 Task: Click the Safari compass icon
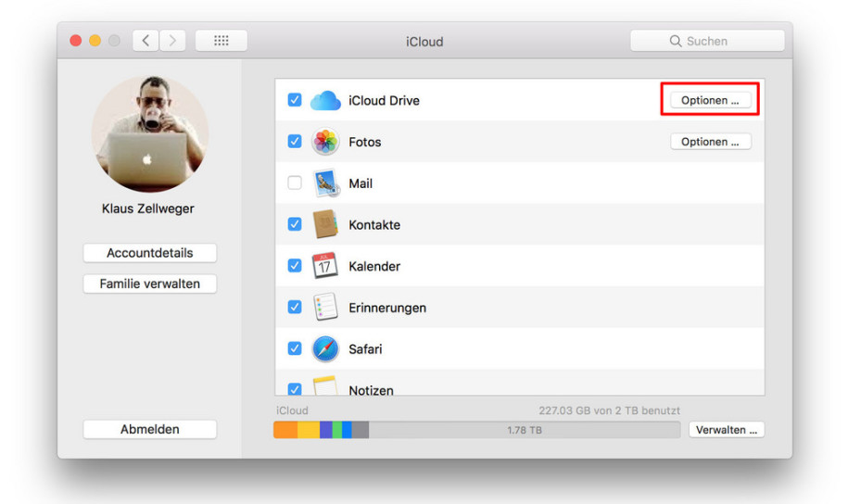point(325,348)
